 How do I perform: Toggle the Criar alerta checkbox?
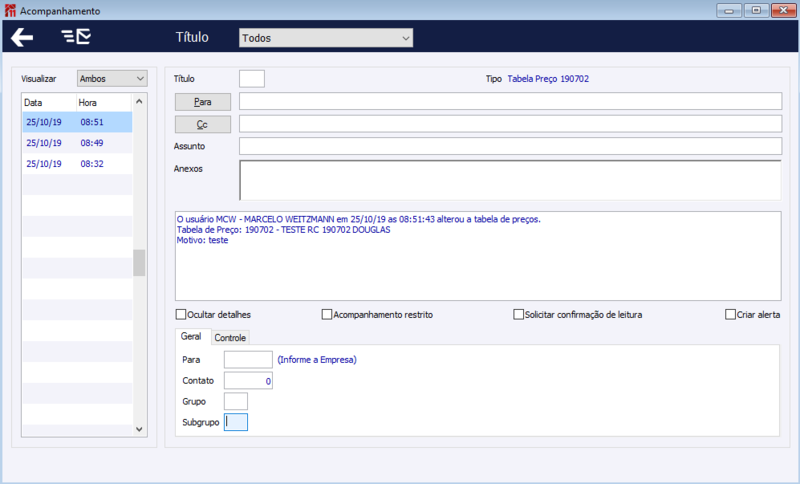[730, 315]
